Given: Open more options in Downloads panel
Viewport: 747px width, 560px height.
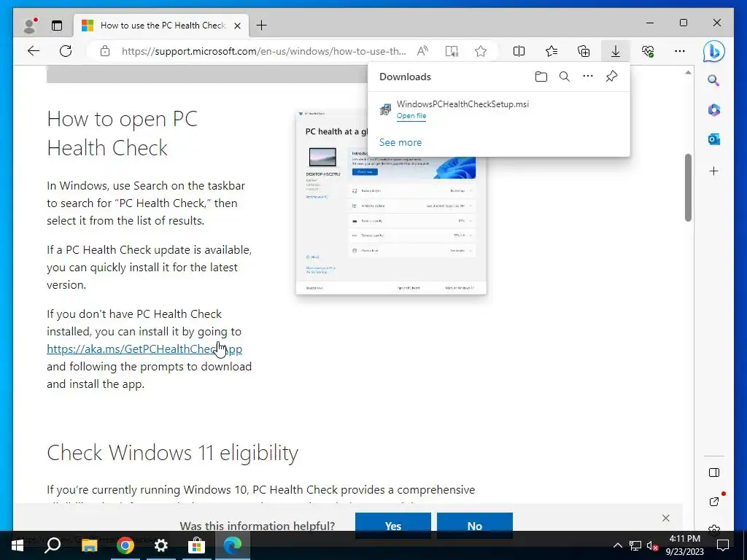Looking at the screenshot, I should click(588, 76).
